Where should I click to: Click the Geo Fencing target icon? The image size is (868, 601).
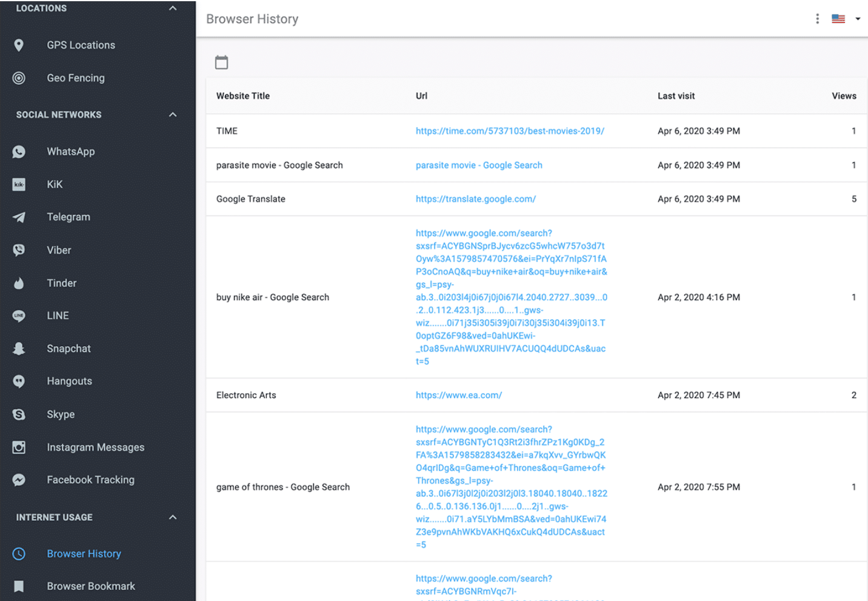point(19,78)
